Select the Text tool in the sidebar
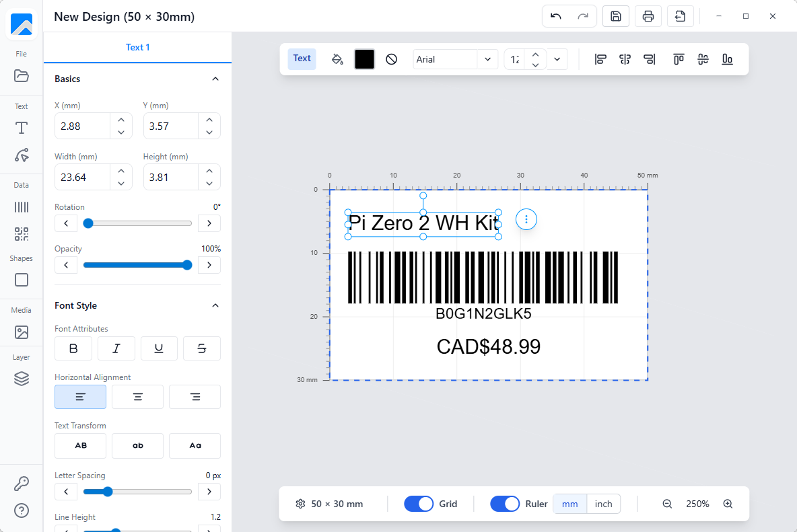Viewport: 797px width, 532px height. [x=21, y=128]
